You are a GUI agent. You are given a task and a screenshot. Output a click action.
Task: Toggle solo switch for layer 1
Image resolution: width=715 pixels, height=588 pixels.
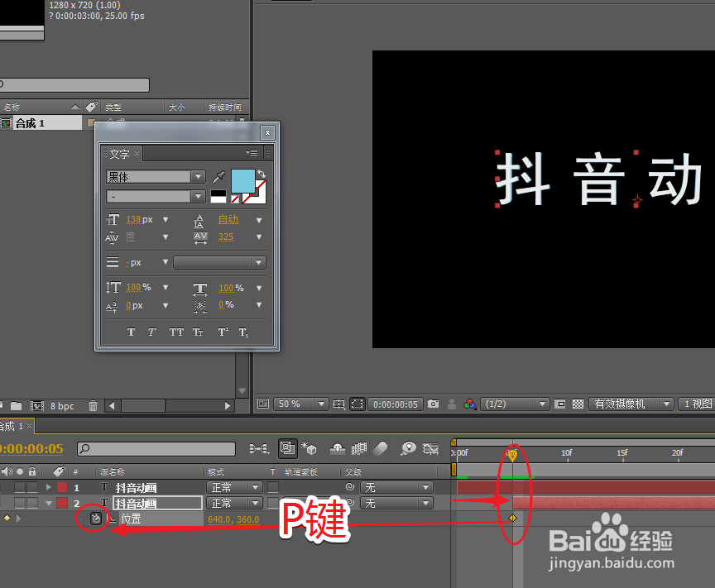(20, 487)
